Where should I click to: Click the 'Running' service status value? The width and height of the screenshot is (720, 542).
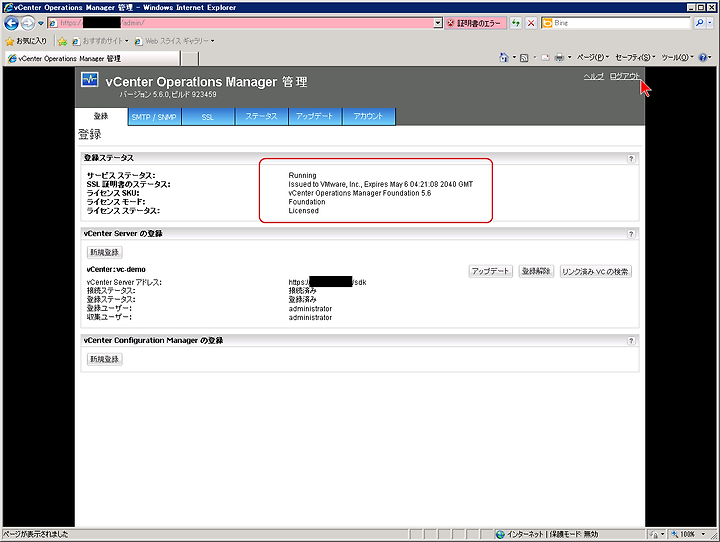(x=302, y=175)
